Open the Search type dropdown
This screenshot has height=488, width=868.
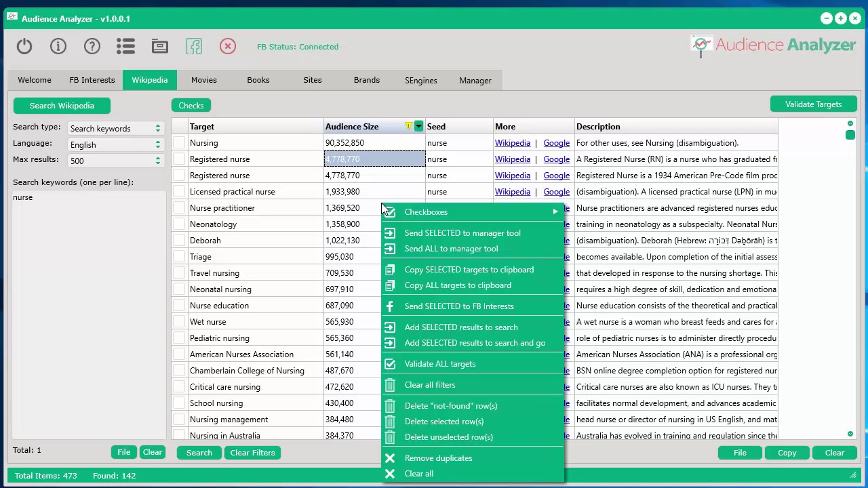pos(115,128)
